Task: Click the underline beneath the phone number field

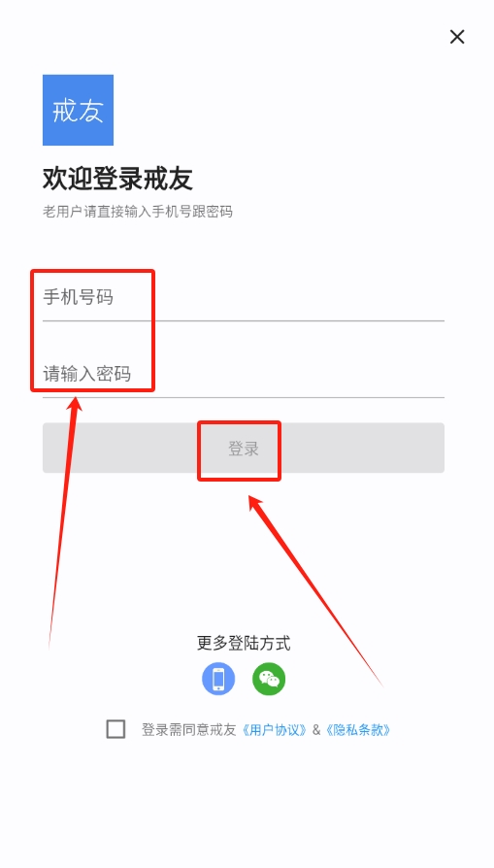Action: click(x=244, y=320)
